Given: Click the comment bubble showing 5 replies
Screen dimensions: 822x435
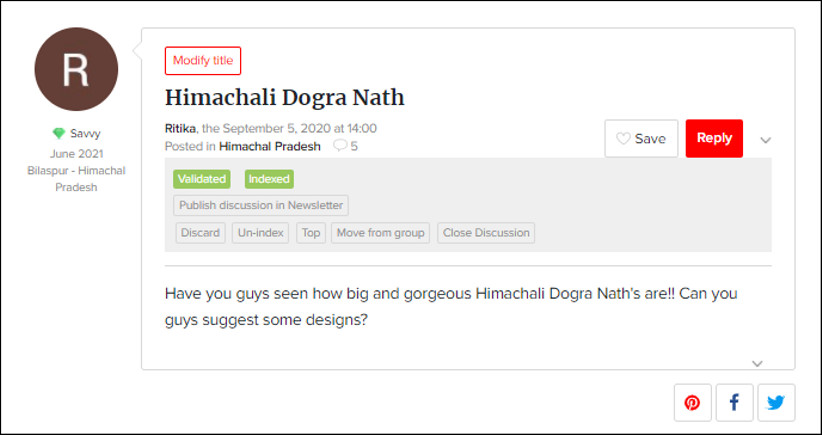Looking at the screenshot, I should (345, 146).
